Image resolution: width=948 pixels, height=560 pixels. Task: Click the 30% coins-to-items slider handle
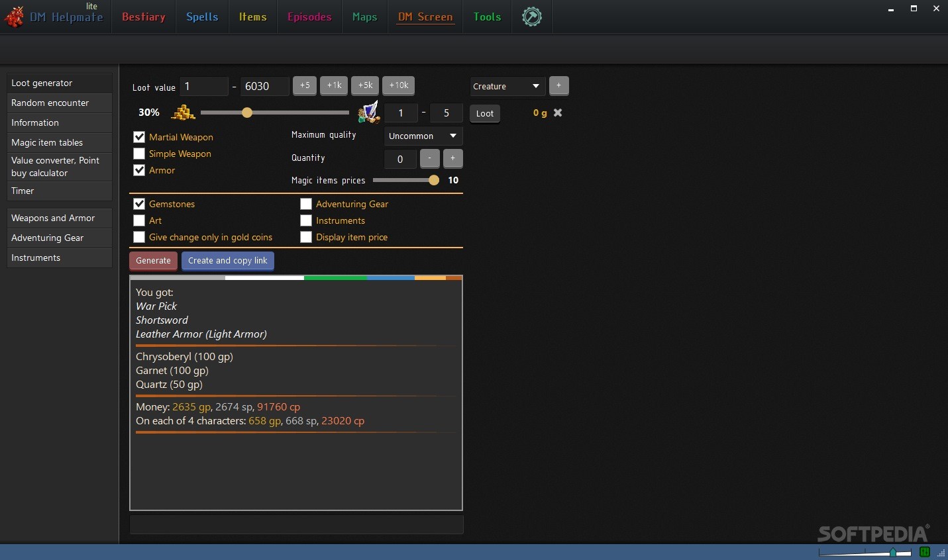[x=247, y=113]
